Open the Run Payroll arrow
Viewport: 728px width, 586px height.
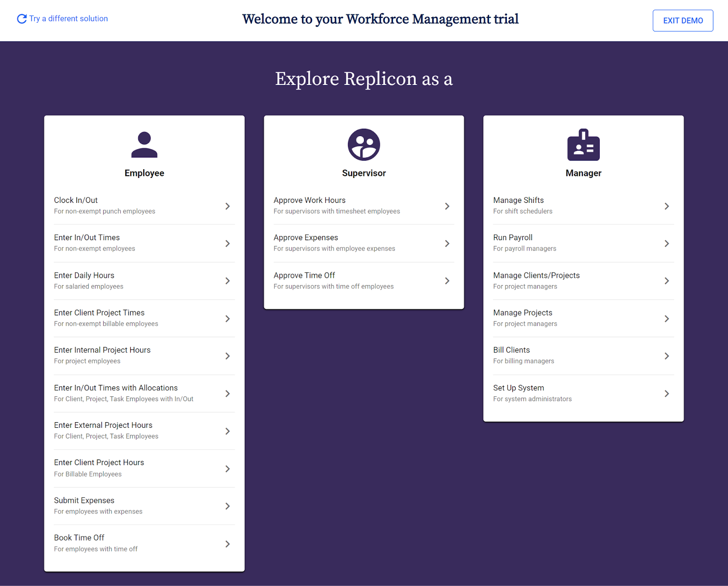[667, 243]
